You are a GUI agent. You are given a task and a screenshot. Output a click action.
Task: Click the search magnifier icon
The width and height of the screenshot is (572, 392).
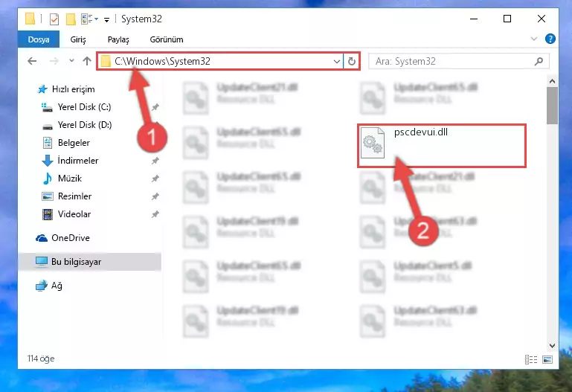tap(539, 61)
